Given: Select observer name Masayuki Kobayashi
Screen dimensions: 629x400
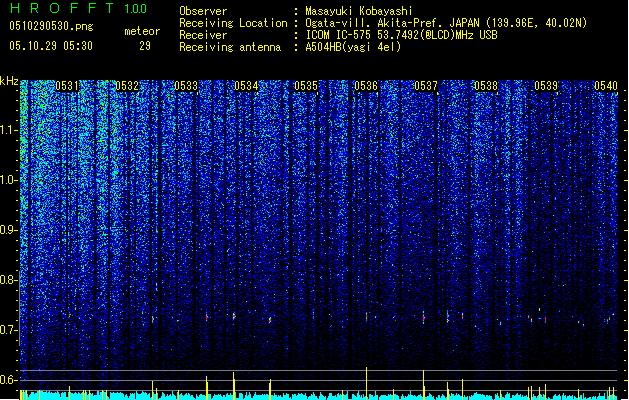Looking at the screenshot, I should pos(359,11).
